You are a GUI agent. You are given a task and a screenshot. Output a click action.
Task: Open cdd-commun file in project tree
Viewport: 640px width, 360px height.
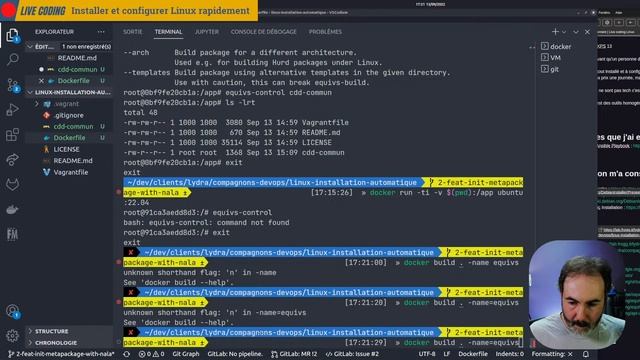(x=73, y=127)
